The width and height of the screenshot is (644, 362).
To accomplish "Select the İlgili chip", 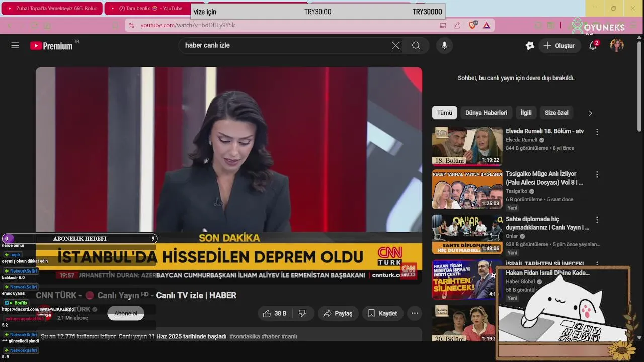I will (526, 113).
